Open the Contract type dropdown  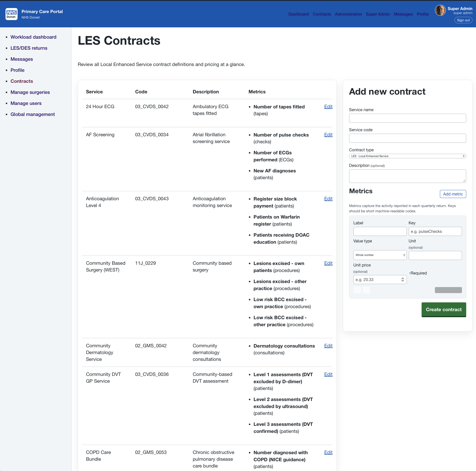[x=407, y=156]
